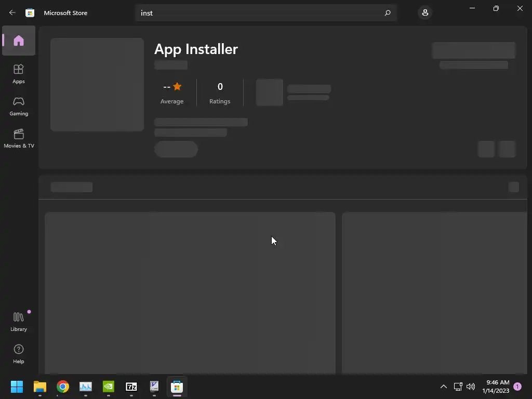Viewport: 532px width, 399px height.
Task: Minimize the Microsoft Store window
Action: 472,8
